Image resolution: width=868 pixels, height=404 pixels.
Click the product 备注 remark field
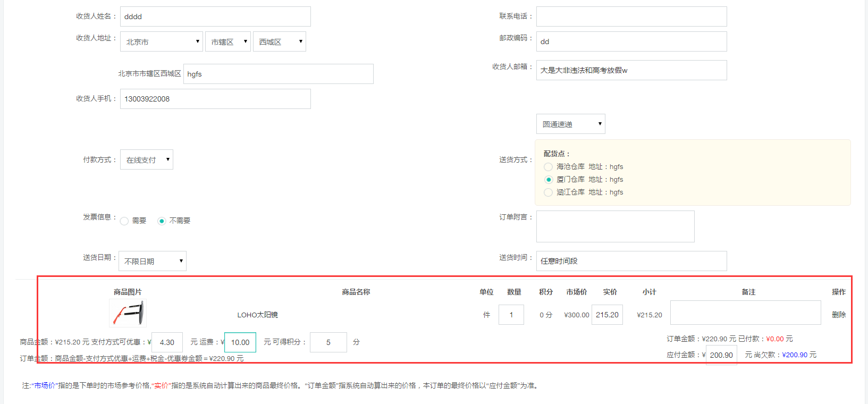pyautogui.click(x=745, y=313)
